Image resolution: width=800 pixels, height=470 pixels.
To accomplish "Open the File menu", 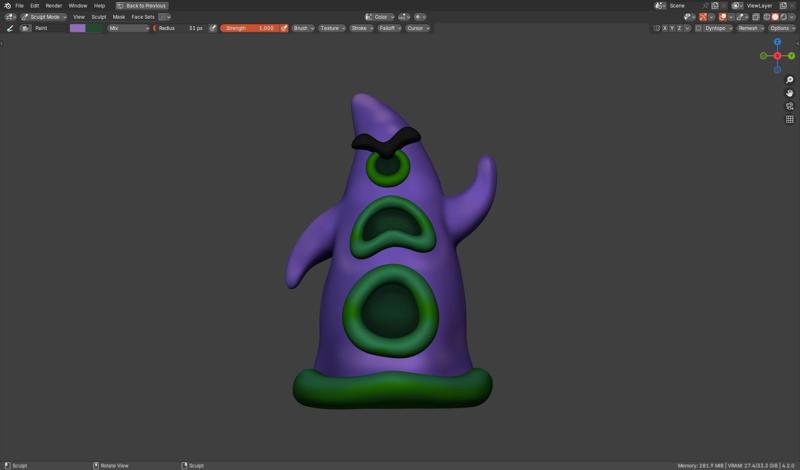I will coord(19,6).
